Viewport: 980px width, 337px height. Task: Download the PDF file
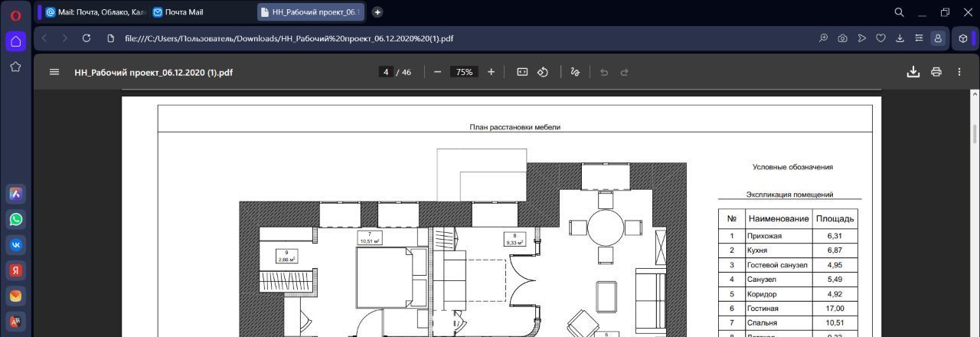913,72
